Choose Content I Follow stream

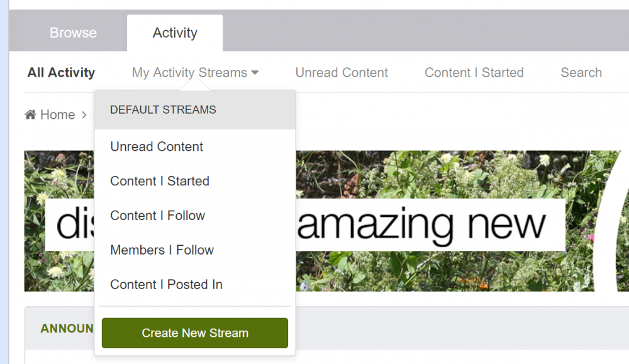[157, 216]
